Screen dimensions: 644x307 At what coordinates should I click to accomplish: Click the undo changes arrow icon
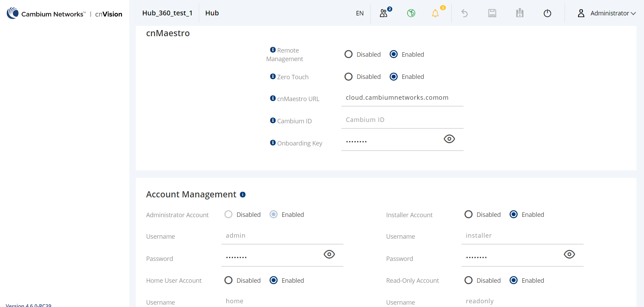(x=465, y=13)
